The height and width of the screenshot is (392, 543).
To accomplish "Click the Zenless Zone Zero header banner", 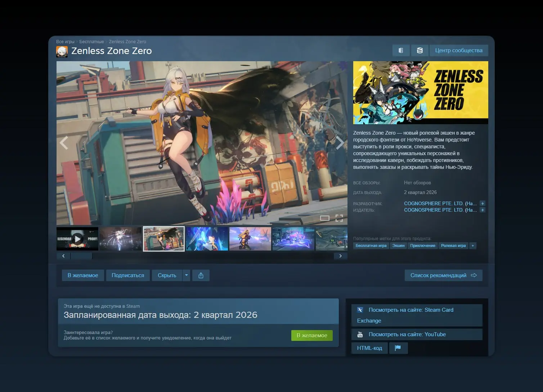I will [x=421, y=93].
